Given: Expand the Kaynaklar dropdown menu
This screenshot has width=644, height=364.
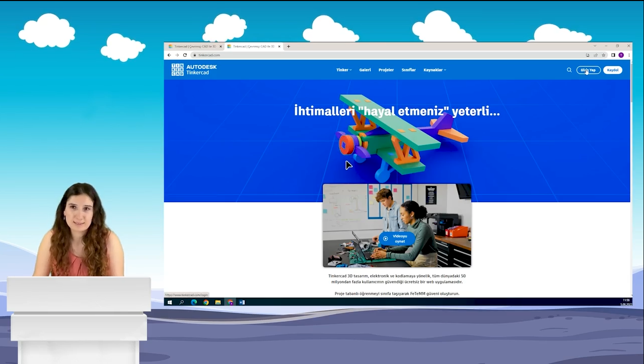Looking at the screenshot, I should [x=434, y=70].
